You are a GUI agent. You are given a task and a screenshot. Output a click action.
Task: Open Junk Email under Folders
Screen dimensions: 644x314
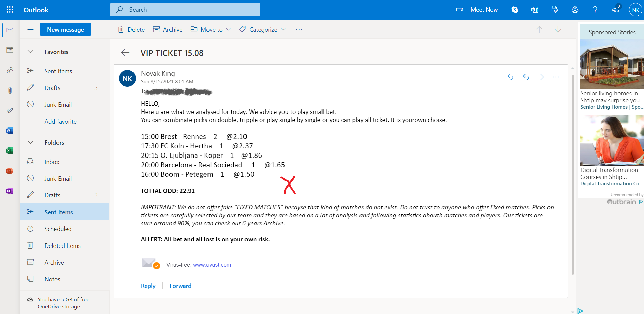click(65, 178)
